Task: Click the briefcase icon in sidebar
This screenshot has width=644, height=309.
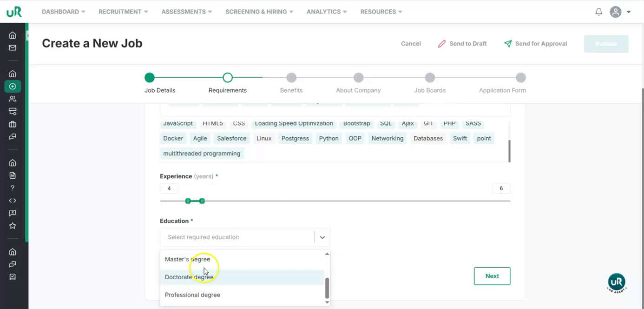Action: (13, 124)
